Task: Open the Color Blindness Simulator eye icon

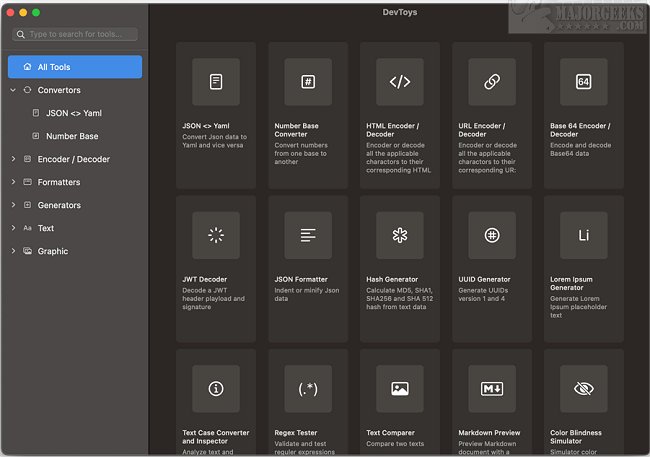Action: 584,389
